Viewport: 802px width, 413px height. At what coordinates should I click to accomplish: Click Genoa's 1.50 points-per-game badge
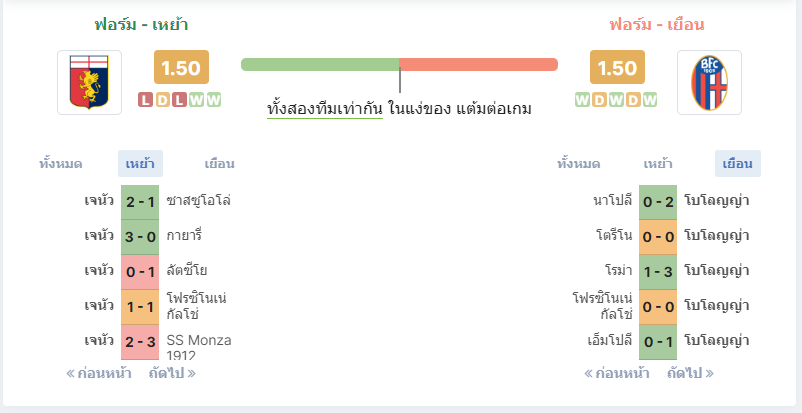(182, 67)
